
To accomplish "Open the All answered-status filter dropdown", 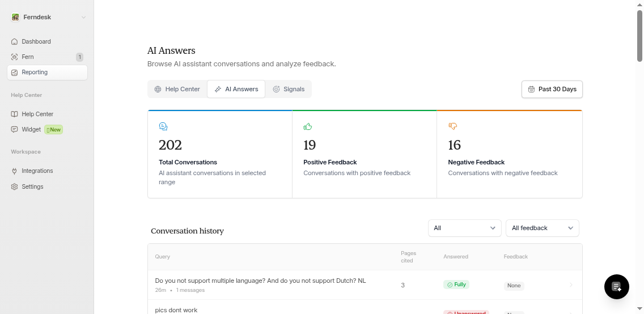I will pos(464,228).
